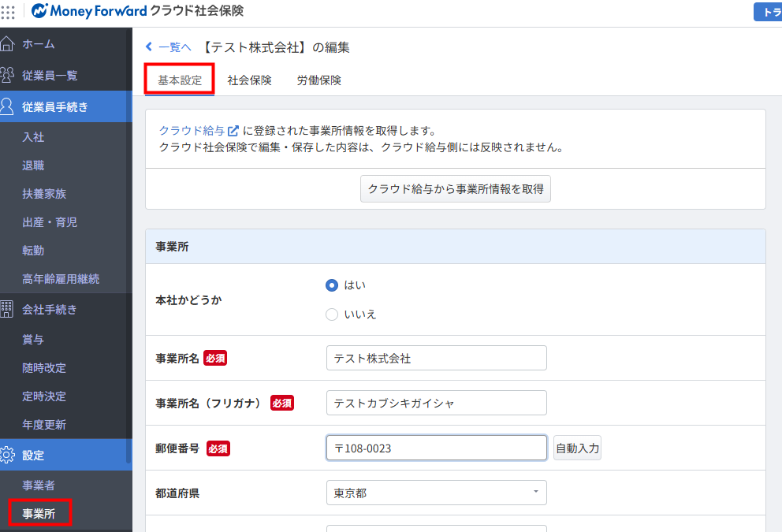Select the 基本設定 tab
Image resolution: width=782 pixels, height=532 pixels.
(180, 80)
